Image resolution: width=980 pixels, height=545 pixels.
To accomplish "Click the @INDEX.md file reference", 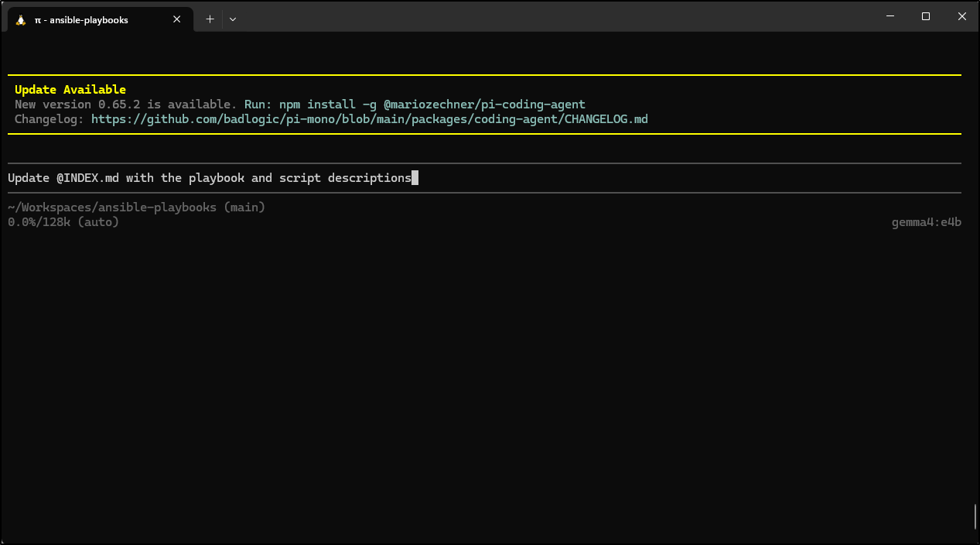I will (x=87, y=178).
